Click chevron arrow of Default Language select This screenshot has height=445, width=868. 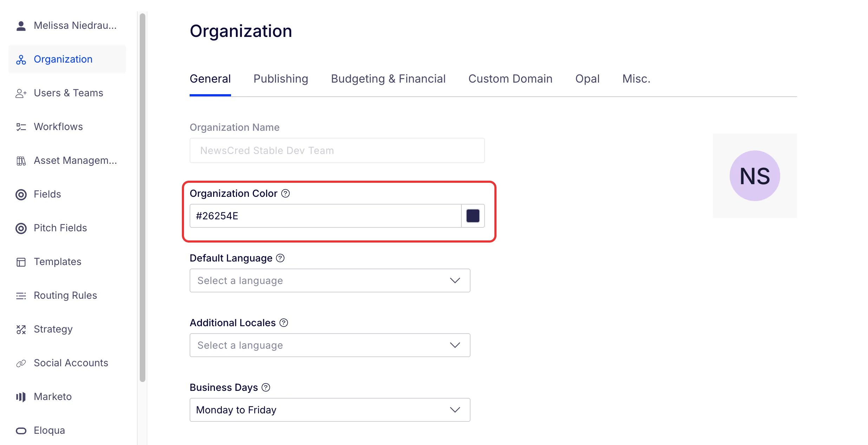[455, 280]
